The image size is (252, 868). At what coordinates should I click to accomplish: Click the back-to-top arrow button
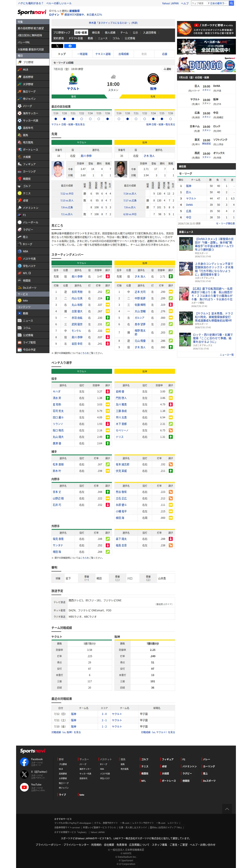[x=227, y=809]
